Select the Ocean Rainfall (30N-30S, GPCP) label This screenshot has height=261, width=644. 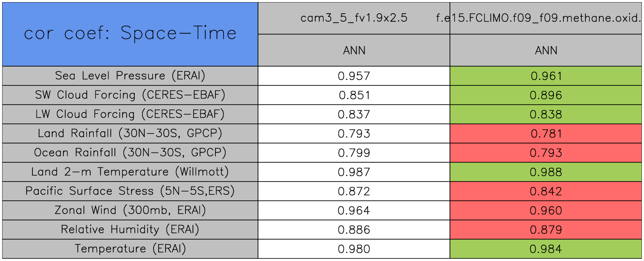click(x=130, y=152)
